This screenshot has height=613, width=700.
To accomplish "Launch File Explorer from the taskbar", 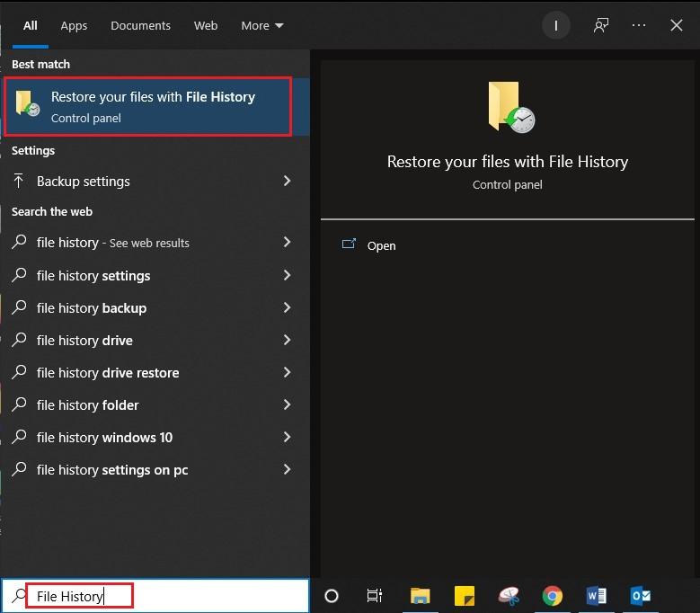I will pyautogui.click(x=420, y=596).
